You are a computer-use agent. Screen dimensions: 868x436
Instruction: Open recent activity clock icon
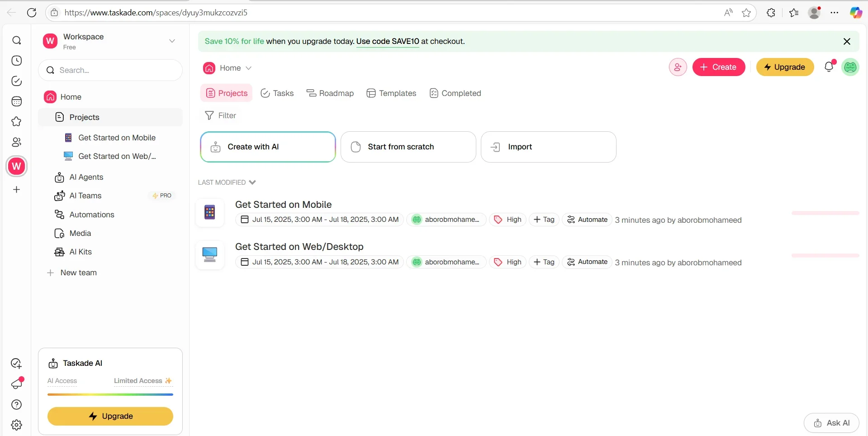(17, 61)
